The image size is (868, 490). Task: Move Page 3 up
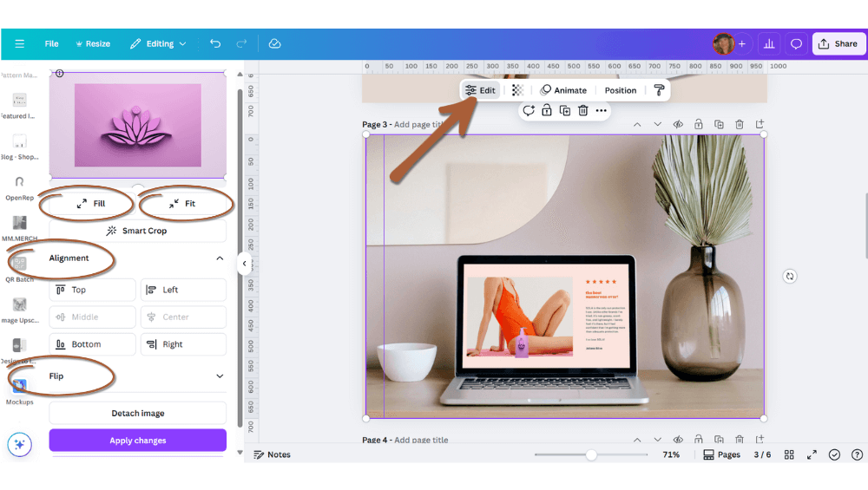coord(637,124)
